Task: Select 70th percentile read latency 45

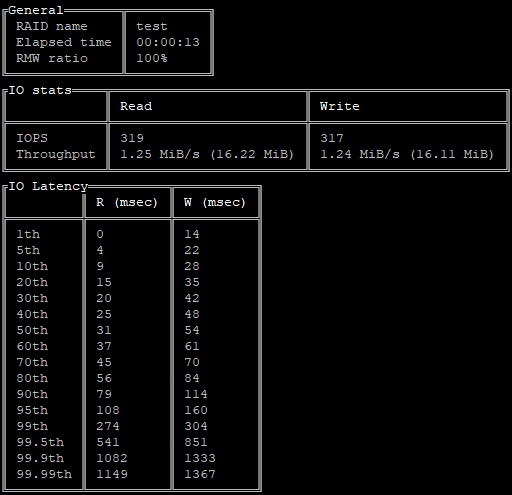Action: pos(104,362)
